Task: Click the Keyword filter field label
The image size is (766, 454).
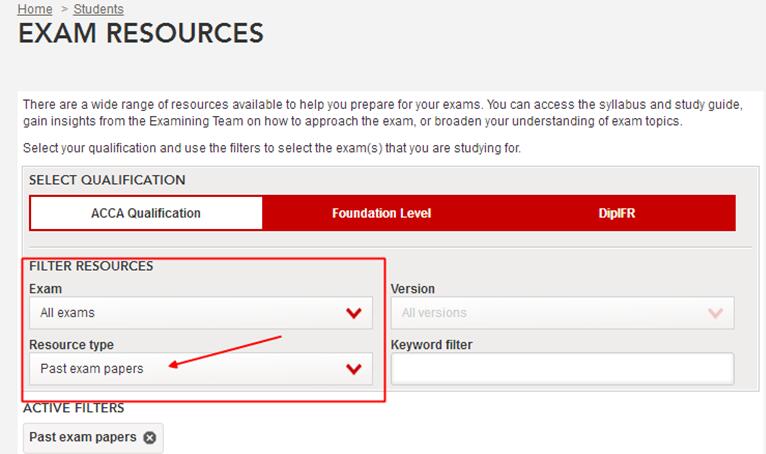Action: pos(431,345)
